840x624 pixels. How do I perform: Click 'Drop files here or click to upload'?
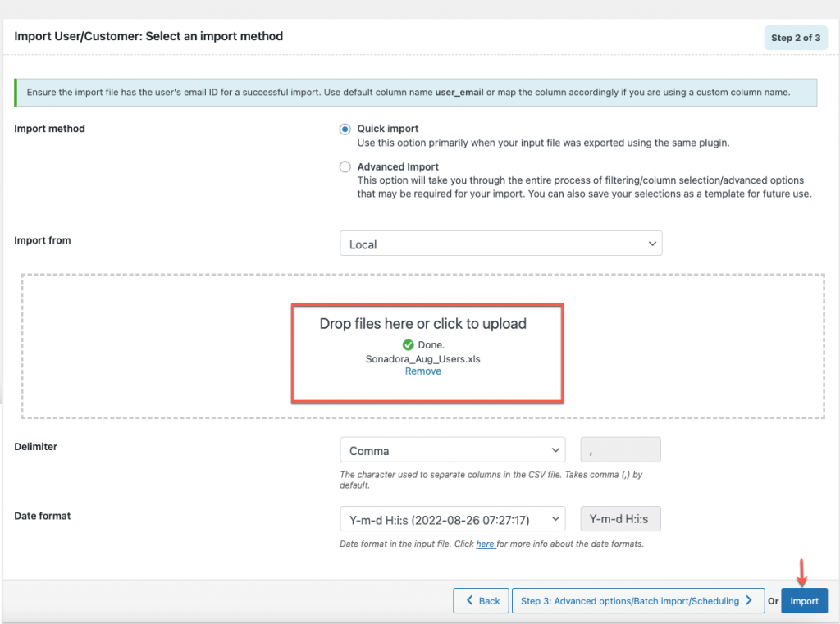(x=422, y=324)
